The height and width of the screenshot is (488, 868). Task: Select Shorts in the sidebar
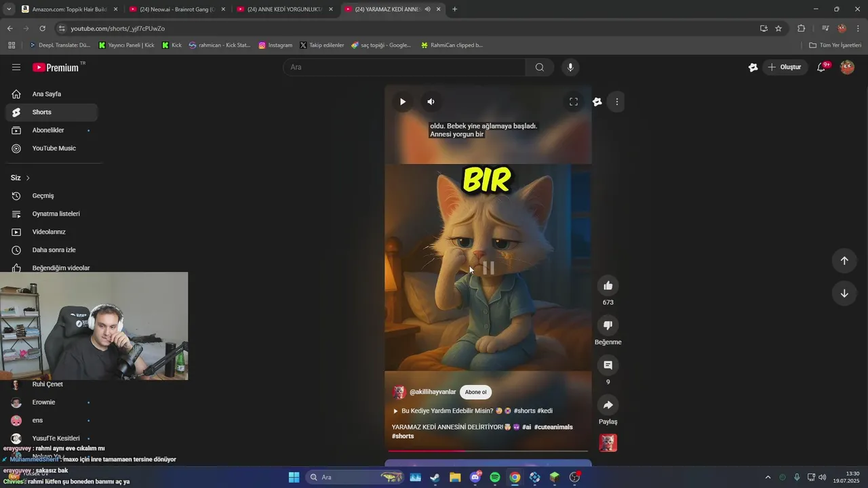click(52, 112)
